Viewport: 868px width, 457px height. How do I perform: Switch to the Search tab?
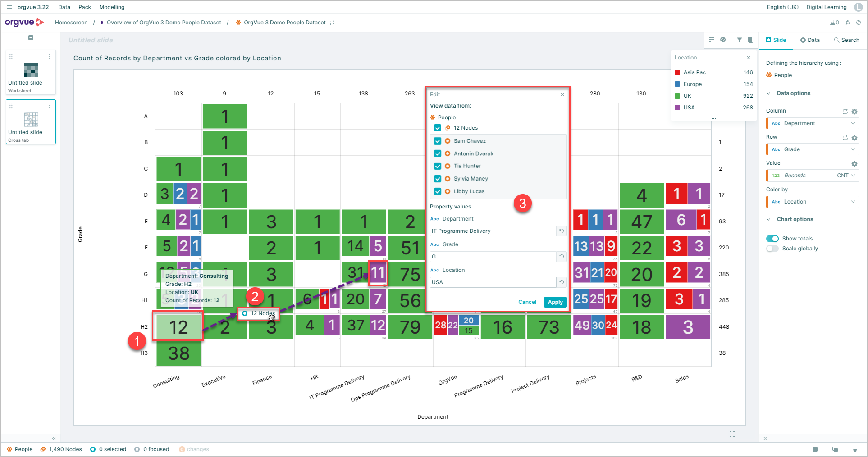click(847, 40)
